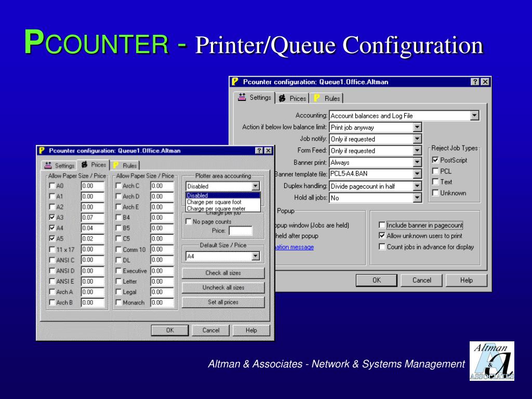Click the Settings tab icon in the front Prices window
The height and width of the screenshot is (399, 532).
(48, 165)
